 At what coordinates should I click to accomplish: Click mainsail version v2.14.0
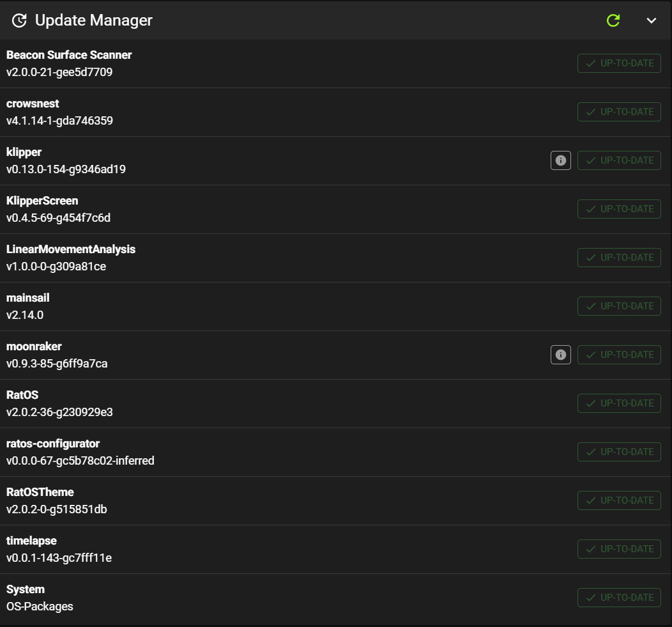pyautogui.click(x=25, y=315)
